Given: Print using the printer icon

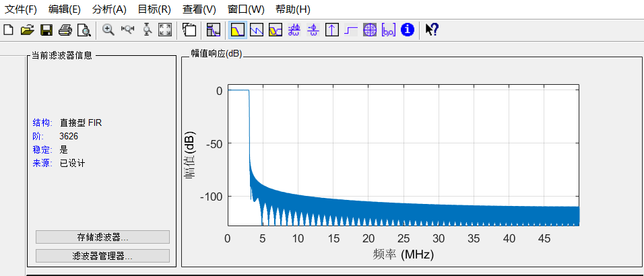Looking at the screenshot, I should (x=65, y=30).
